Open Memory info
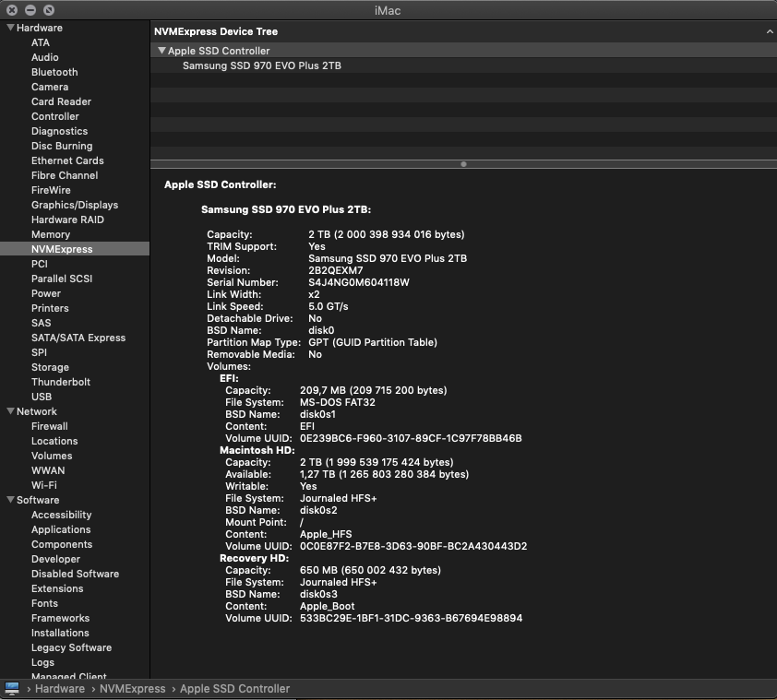The width and height of the screenshot is (777, 700). tap(51, 234)
